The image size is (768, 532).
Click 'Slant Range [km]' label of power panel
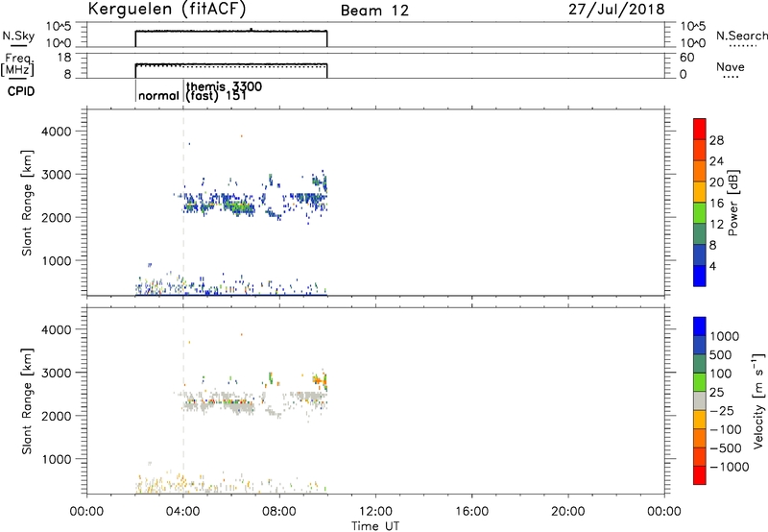27,203
